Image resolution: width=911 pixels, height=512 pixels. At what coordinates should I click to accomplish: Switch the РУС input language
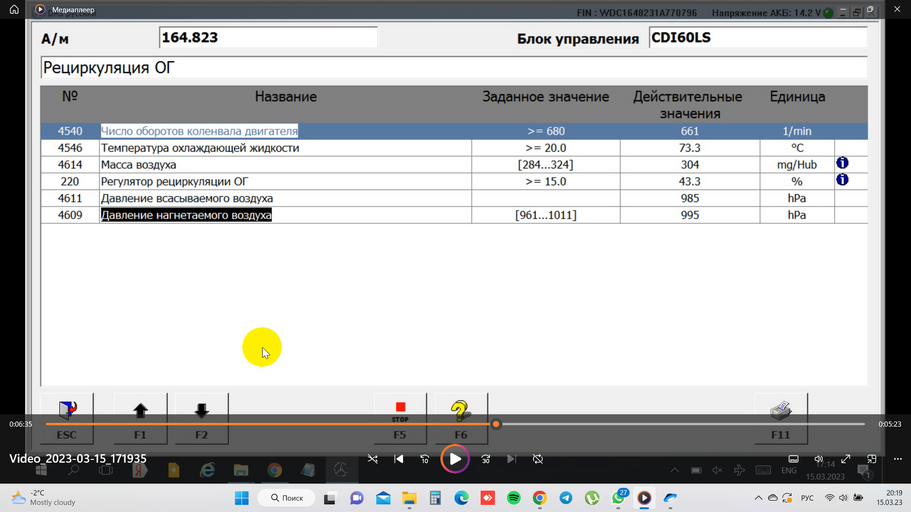(x=807, y=498)
